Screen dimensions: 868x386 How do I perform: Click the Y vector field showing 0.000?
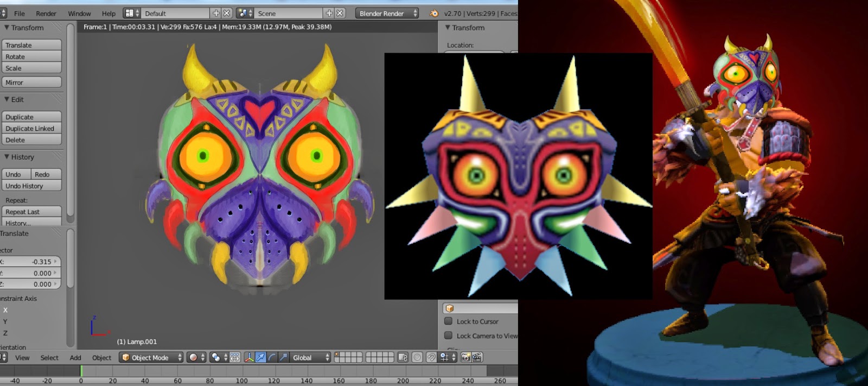click(x=29, y=273)
